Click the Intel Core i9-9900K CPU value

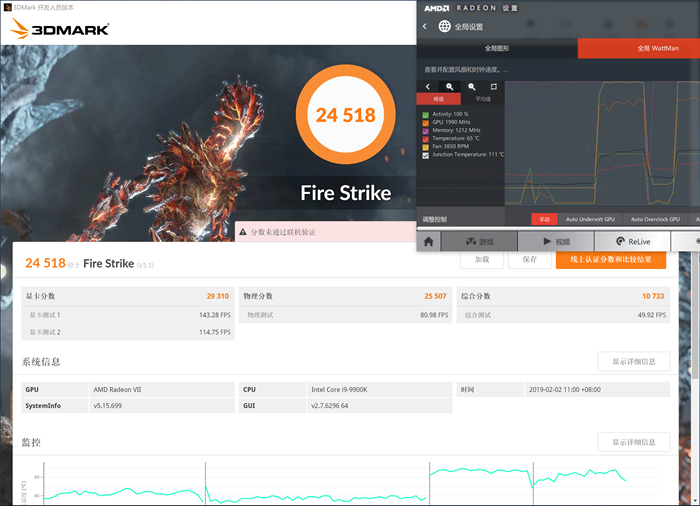pyautogui.click(x=339, y=389)
